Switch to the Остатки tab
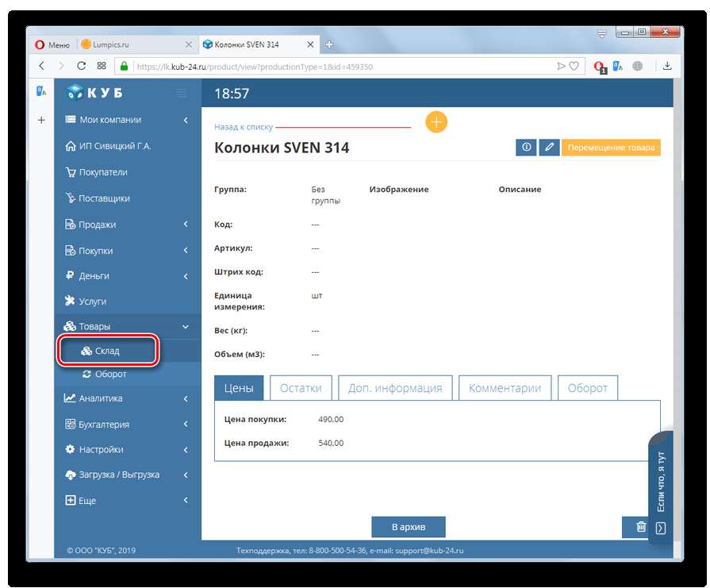The image size is (710, 588). pos(301,388)
